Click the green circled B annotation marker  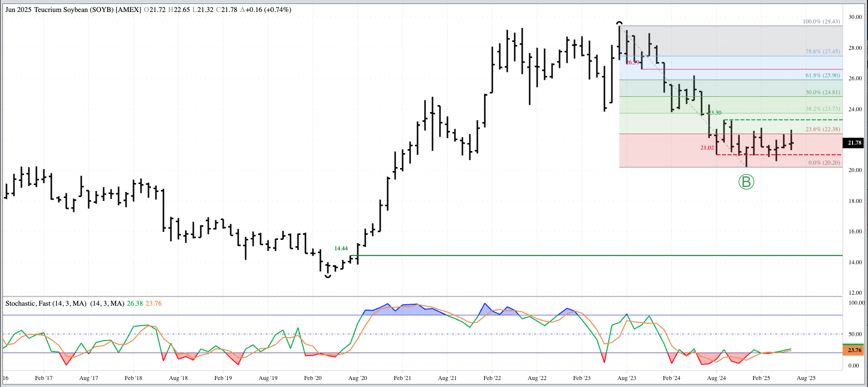(x=746, y=182)
